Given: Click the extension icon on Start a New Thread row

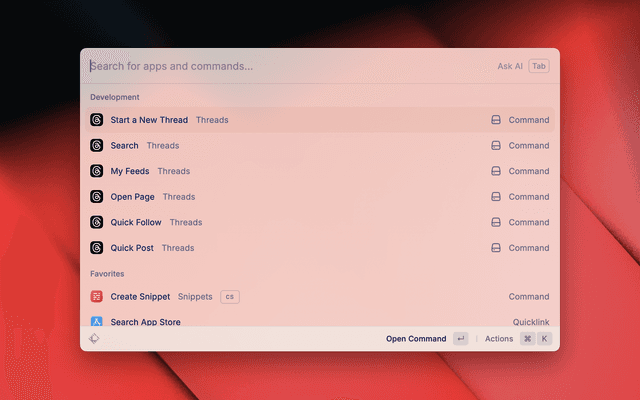Looking at the screenshot, I should [x=495, y=120].
